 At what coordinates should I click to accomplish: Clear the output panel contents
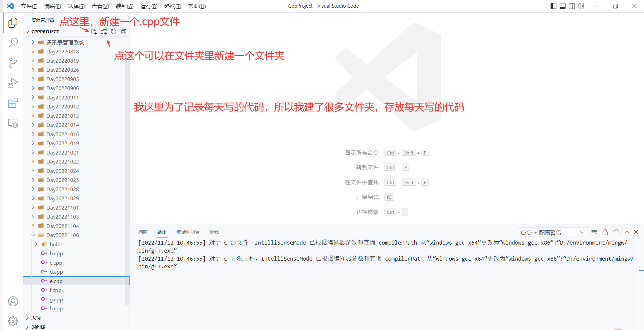coord(594,232)
